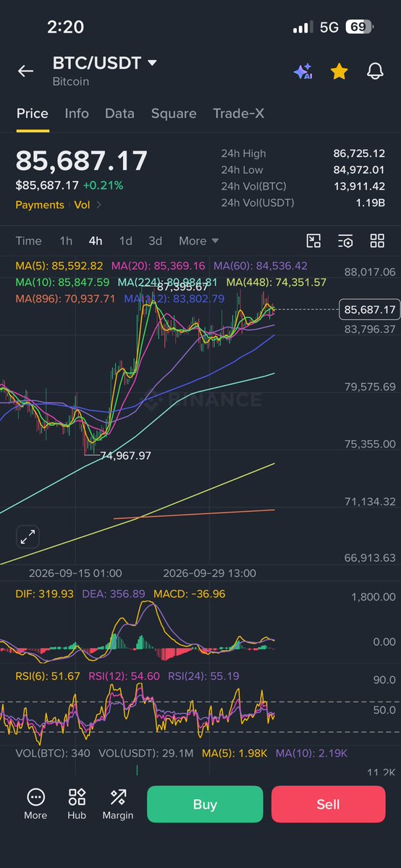Tap the MA(5) indicator value
The width and height of the screenshot is (401, 868).
(59, 266)
